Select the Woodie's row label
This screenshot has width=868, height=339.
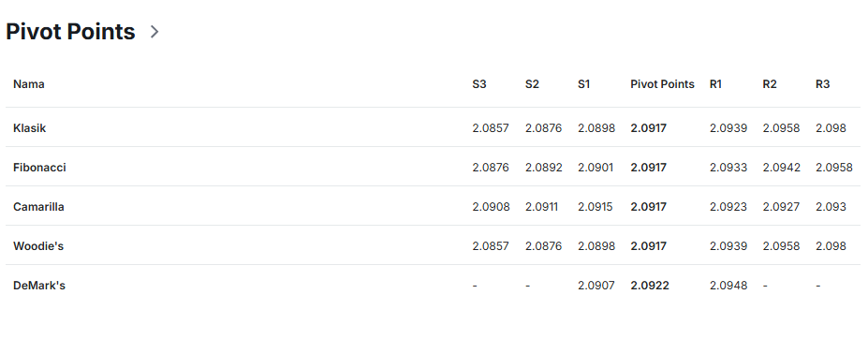[38, 246]
